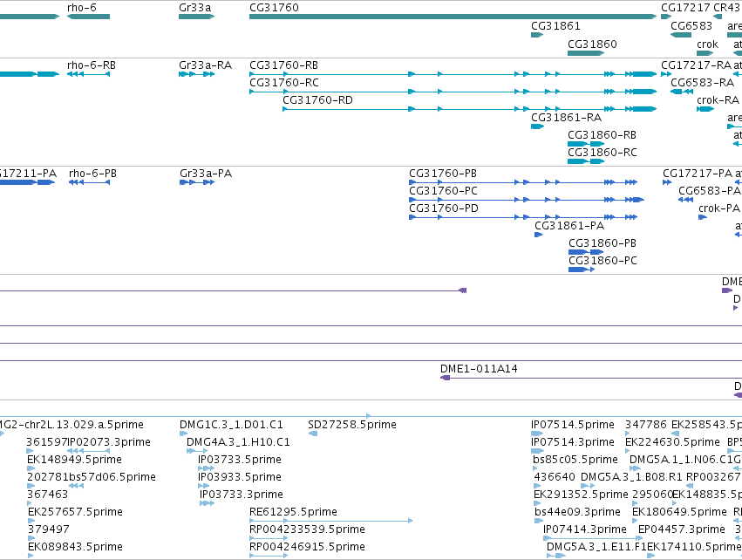Click the RE61295.5prime EST label
The height and width of the screenshot is (560, 742).
click(x=293, y=513)
